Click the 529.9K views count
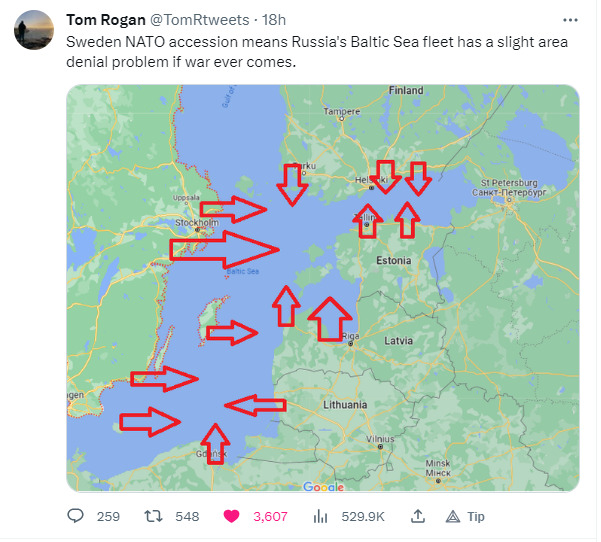The height and width of the screenshot is (542, 601). 363,519
